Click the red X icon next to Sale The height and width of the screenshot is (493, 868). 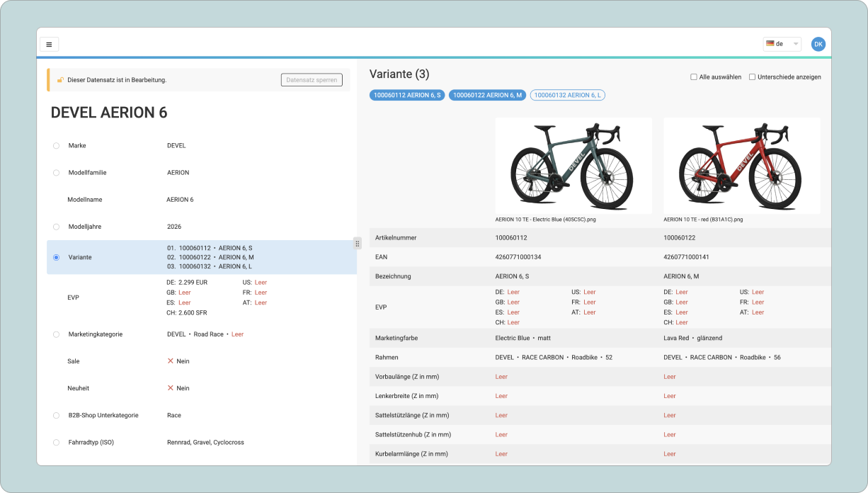coord(171,361)
